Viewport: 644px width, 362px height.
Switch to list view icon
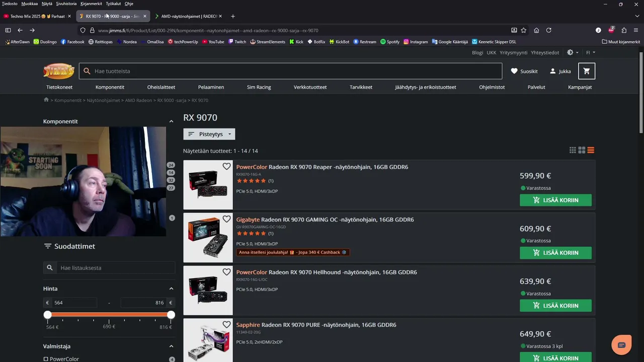click(x=591, y=150)
